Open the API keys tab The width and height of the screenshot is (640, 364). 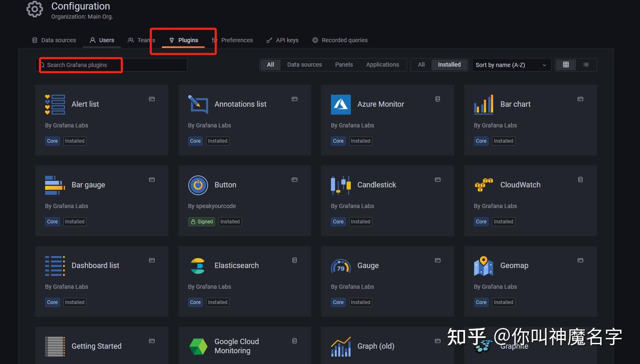283,40
